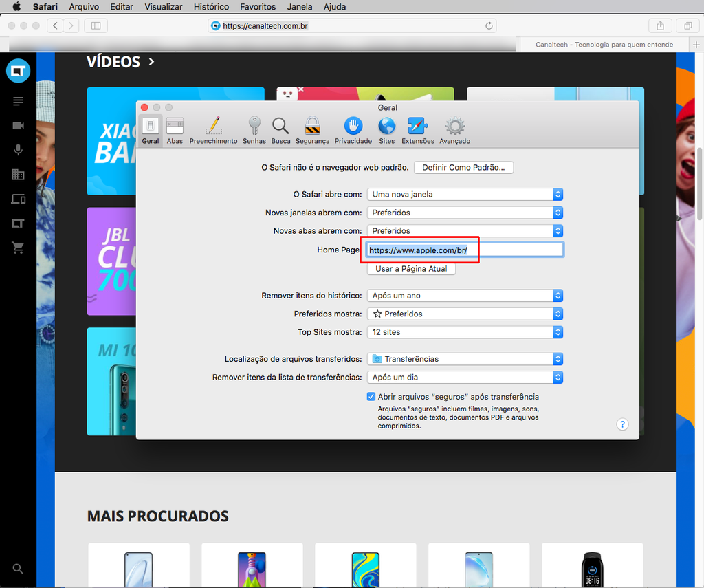704x588 pixels.
Task: Go back with Safari's back arrow
Action: (55, 25)
